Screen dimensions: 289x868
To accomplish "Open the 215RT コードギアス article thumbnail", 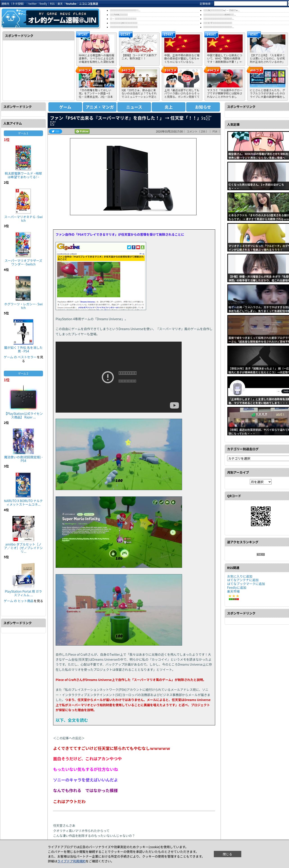I will click(139, 44).
